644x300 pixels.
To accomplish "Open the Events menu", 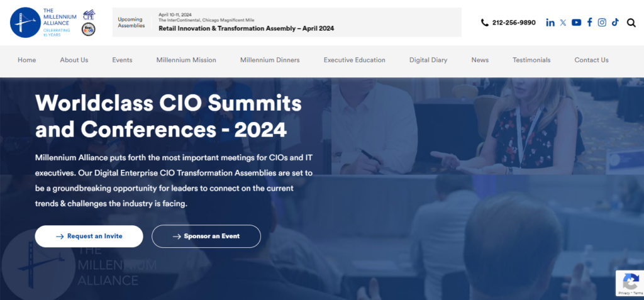I will pyautogui.click(x=122, y=60).
